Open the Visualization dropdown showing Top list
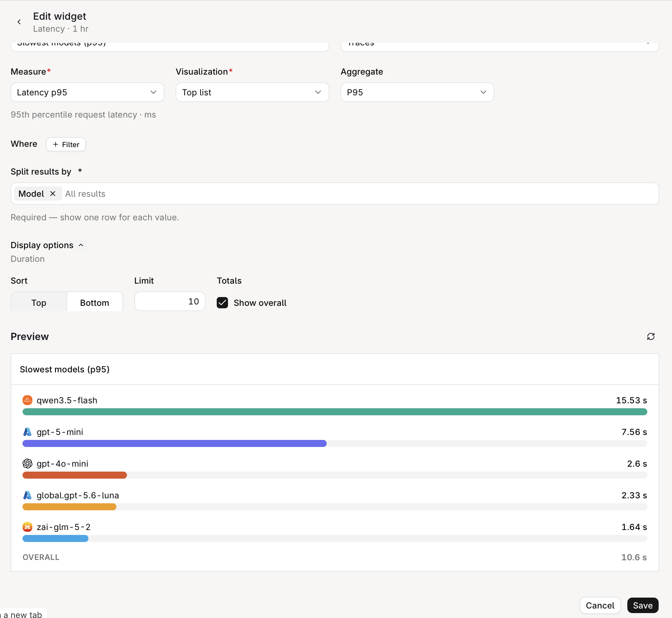 click(252, 92)
